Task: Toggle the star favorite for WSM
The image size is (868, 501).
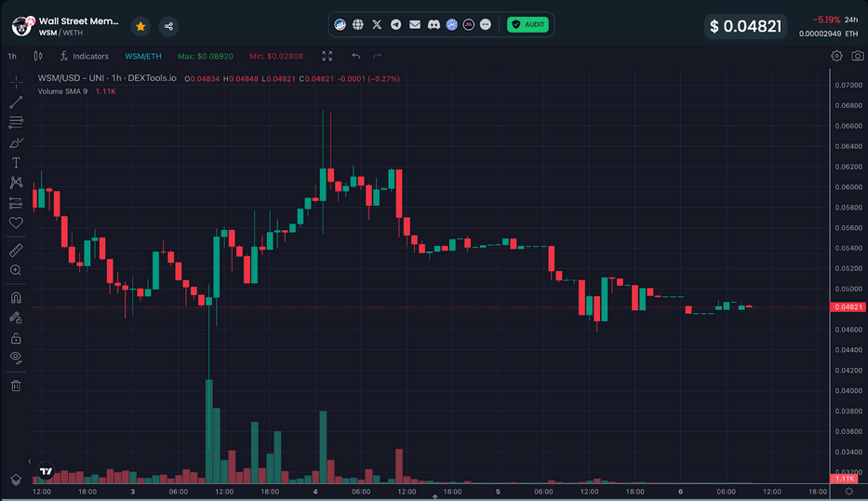Action: 140,26
